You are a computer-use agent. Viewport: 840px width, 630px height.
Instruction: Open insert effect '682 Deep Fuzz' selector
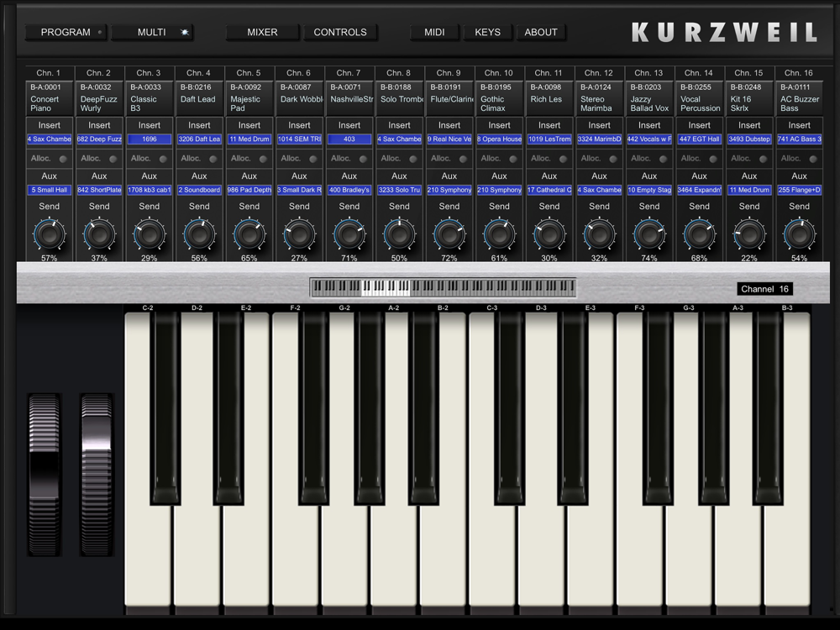pos(99,139)
